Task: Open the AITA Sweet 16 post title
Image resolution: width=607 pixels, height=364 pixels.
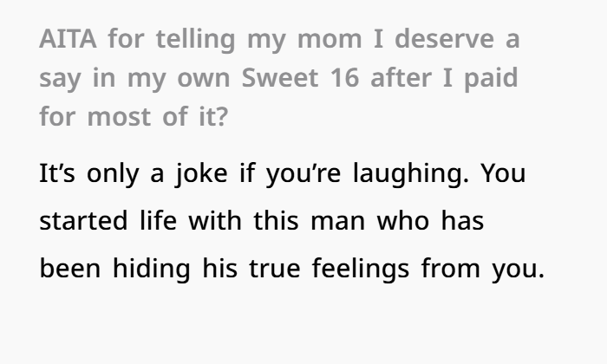Action: pyautogui.click(x=279, y=78)
